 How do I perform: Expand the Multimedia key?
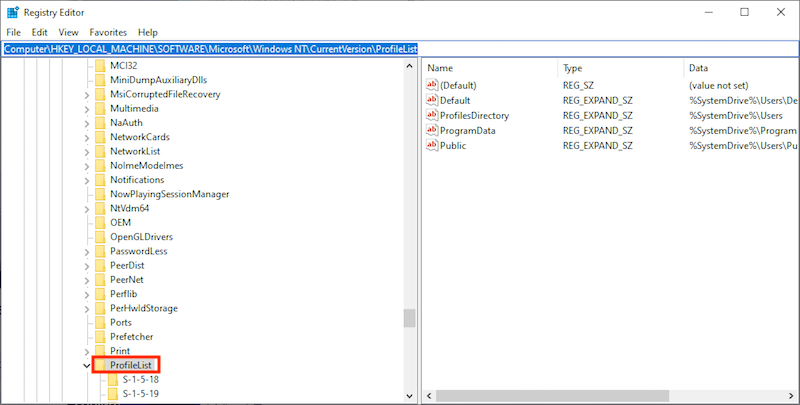pyautogui.click(x=87, y=109)
